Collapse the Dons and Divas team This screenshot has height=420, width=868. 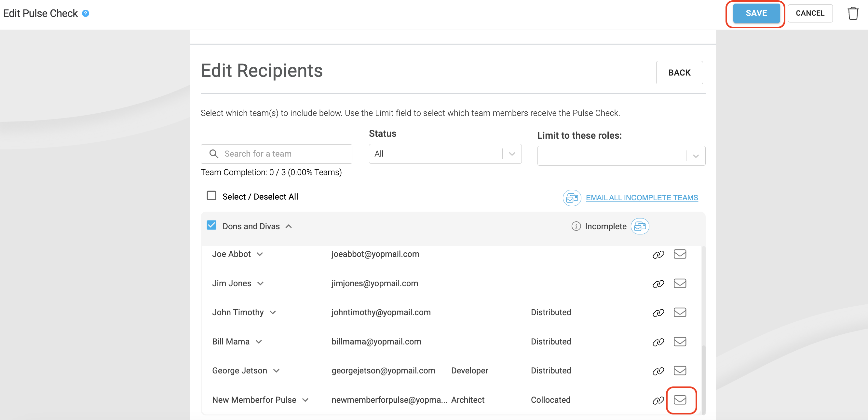click(x=289, y=226)
